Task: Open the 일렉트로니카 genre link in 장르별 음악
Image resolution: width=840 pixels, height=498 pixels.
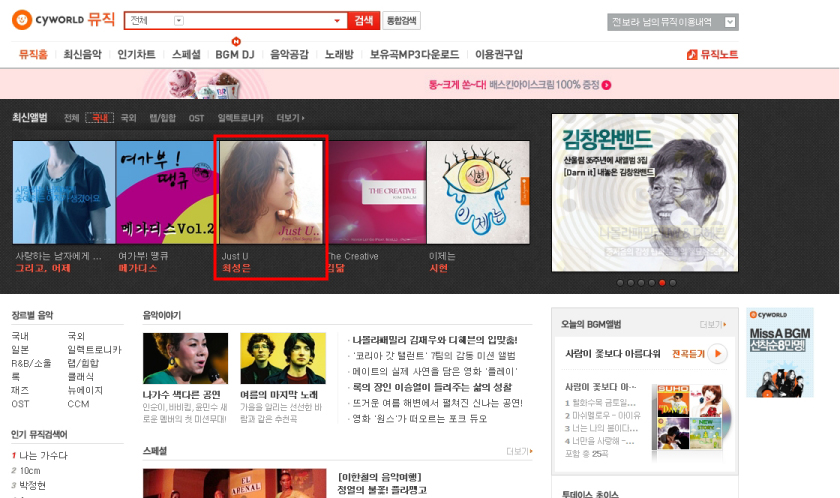Action: click(x=94, y=350)
